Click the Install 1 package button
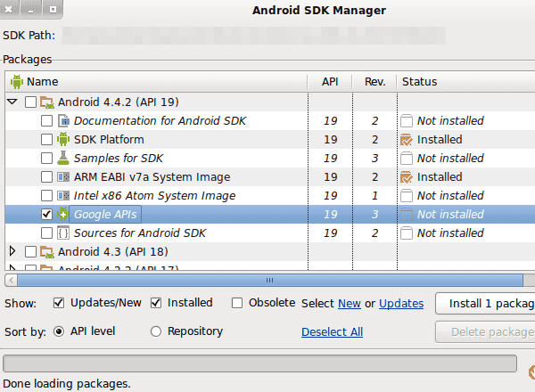The width and height of the screenshot is (535, 392). [485, 304]
